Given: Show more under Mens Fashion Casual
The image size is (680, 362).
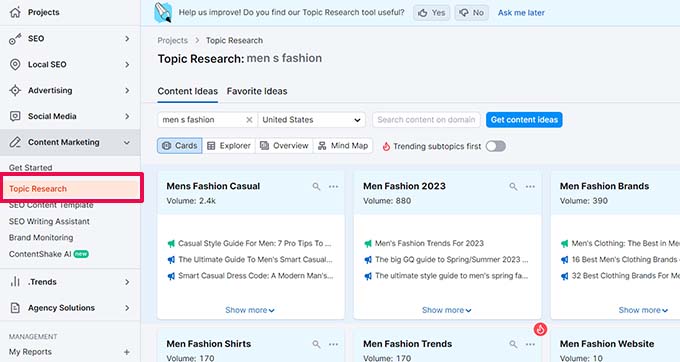Looking at the screenshot, I should pyautogui.click(x=250, y=310).
